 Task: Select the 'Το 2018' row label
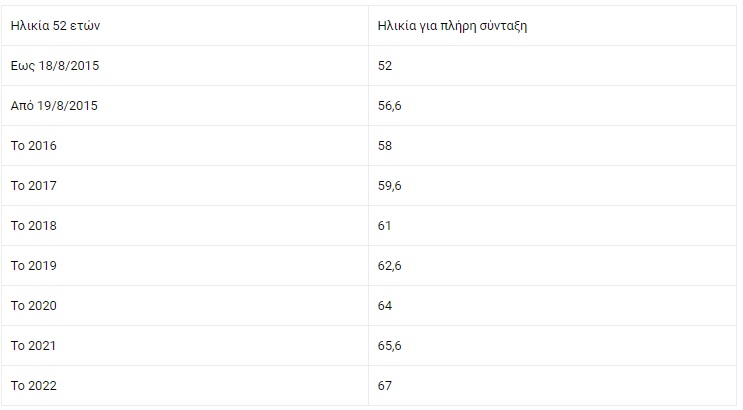[x=34, y=225]
